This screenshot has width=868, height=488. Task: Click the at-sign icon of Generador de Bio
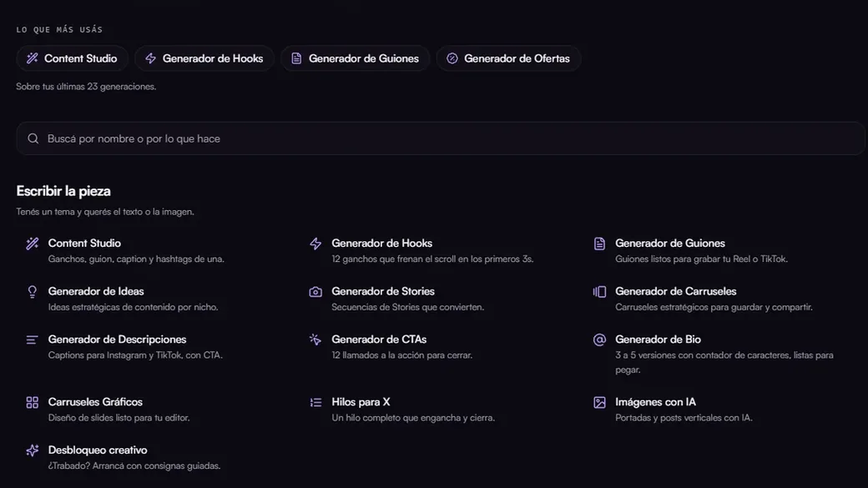pos(599,340)
